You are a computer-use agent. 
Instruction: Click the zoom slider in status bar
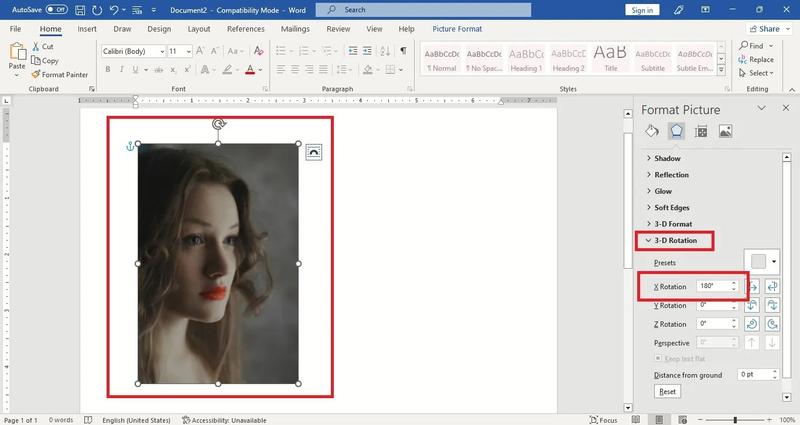coord(735,420)
